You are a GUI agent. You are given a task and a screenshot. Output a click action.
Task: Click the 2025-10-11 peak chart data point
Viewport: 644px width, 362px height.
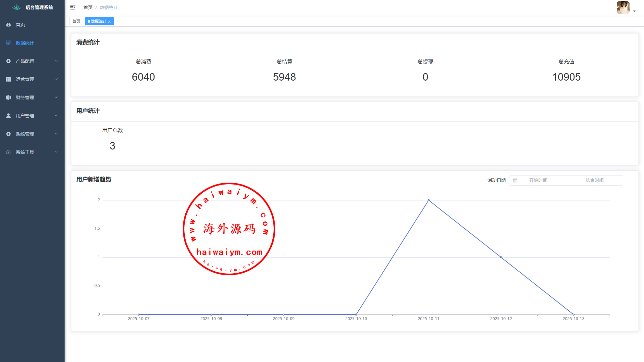pyautogui.click(x=428, y=200)
